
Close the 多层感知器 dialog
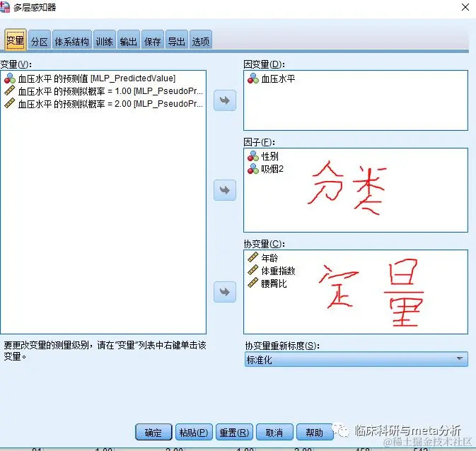pyautogui.click(x=465, y=7)
